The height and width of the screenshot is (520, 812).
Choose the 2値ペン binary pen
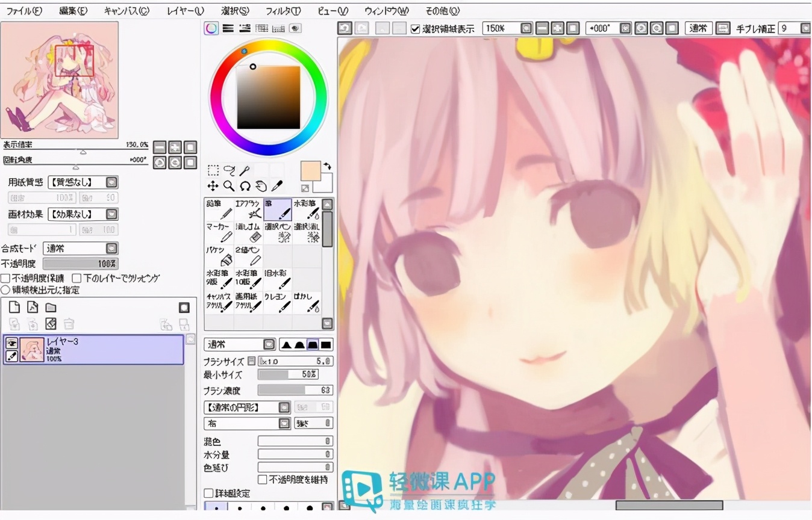(x=248, y=256)
